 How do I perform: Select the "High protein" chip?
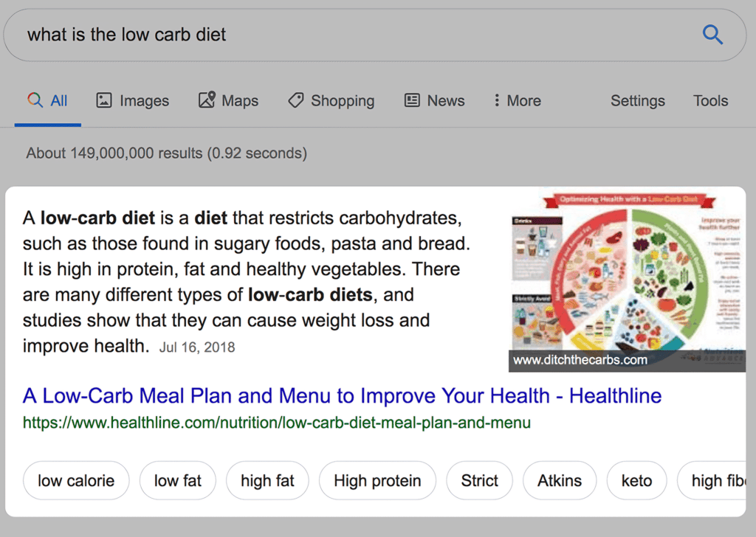[377, 481]
